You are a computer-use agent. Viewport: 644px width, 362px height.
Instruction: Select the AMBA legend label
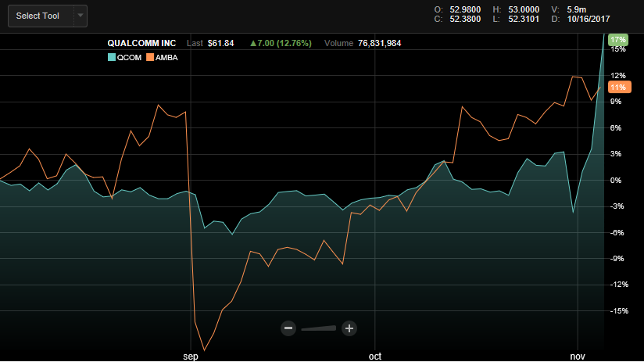(x=166, y=58)
